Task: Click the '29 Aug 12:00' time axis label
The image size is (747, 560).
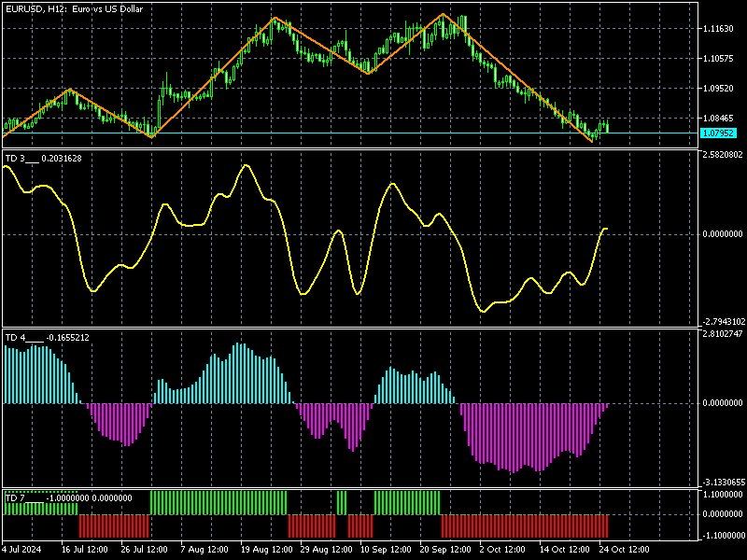Action: [x=326, y=550]
